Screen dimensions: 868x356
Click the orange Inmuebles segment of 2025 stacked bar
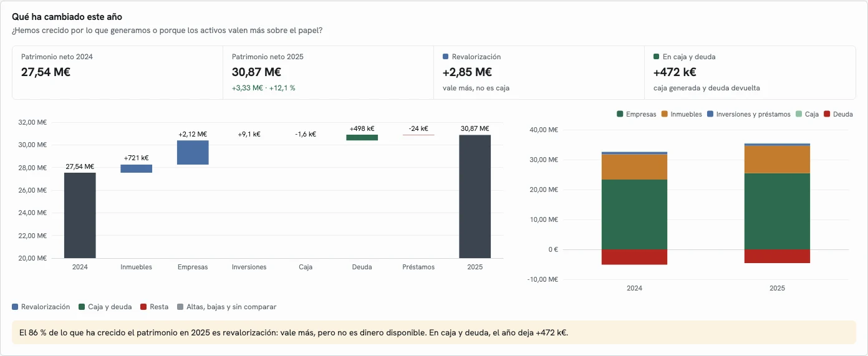tap(777, 159)
